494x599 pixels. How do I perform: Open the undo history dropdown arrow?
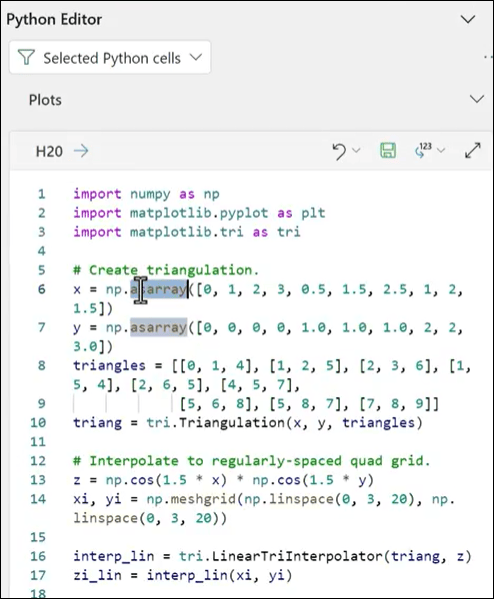(x=356, y=151)
